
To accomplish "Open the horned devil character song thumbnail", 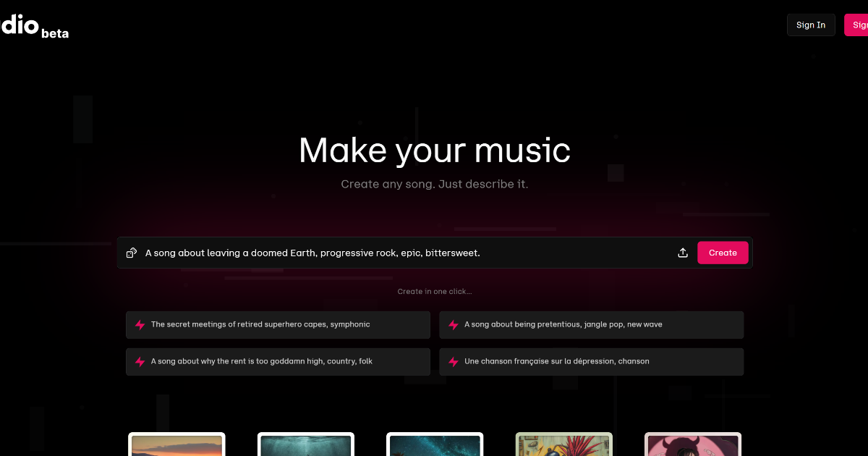I will click(692, 445).
